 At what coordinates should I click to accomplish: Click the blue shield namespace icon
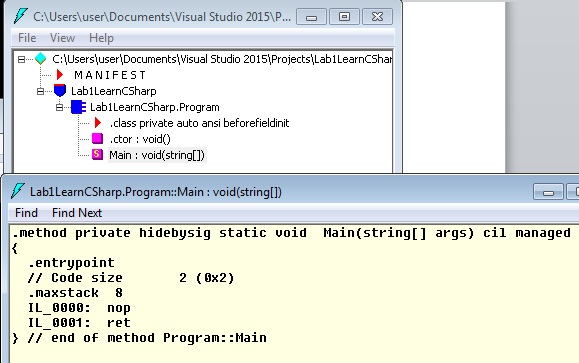(x=59, y=91)
